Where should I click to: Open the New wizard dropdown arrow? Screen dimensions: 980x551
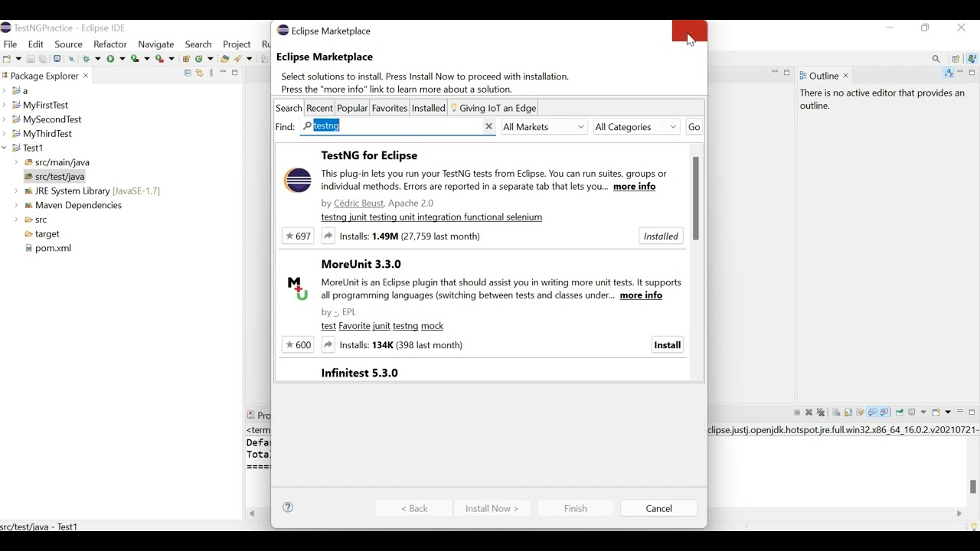[x=19, y=59]
